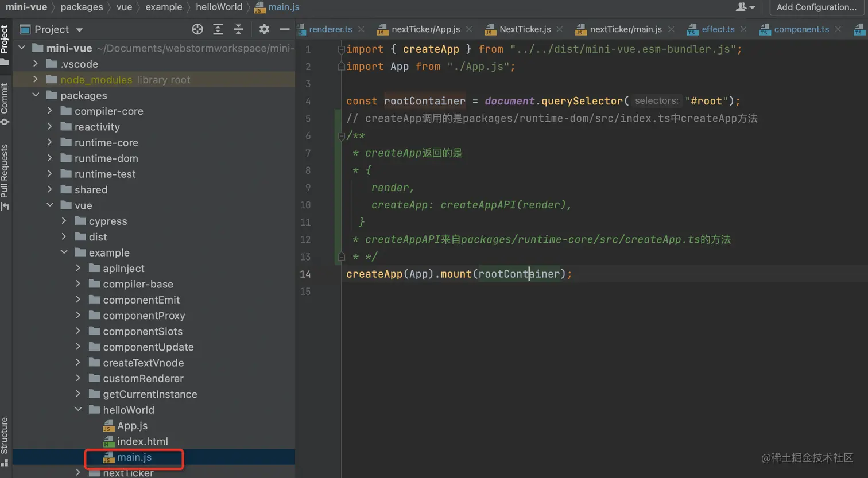
Task: Collapse the example folder arrow
Action: [x=64, y=252]
